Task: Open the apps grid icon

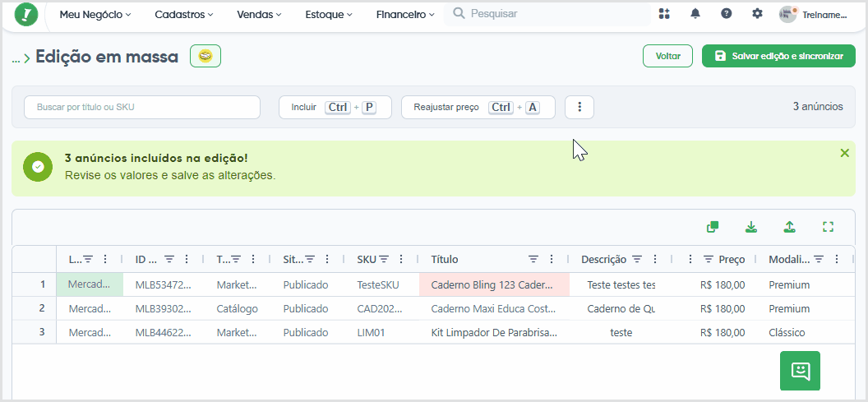Action: (x=664, y=14)
